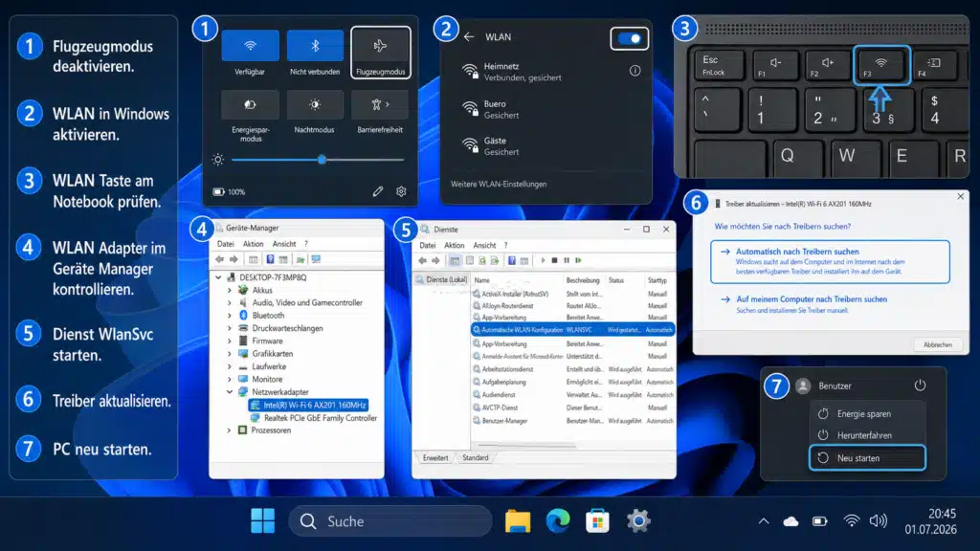This screenshot has width=980, height=551.
Task: Expand the Akkus category
Action: pyautogui.click(x=230, y=291)
